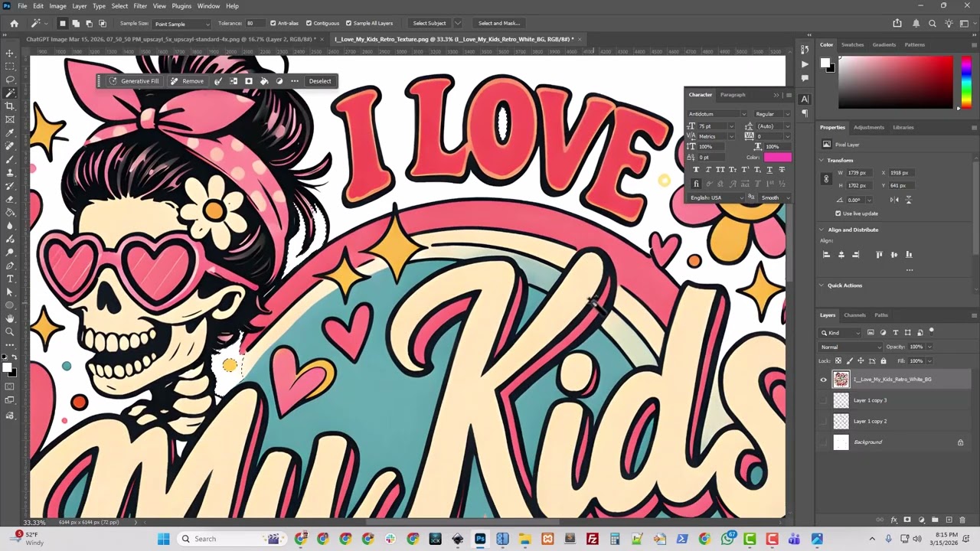Flip horizontal in the Transform section
This screenshot has width=980, height=551.
[895, 200]
